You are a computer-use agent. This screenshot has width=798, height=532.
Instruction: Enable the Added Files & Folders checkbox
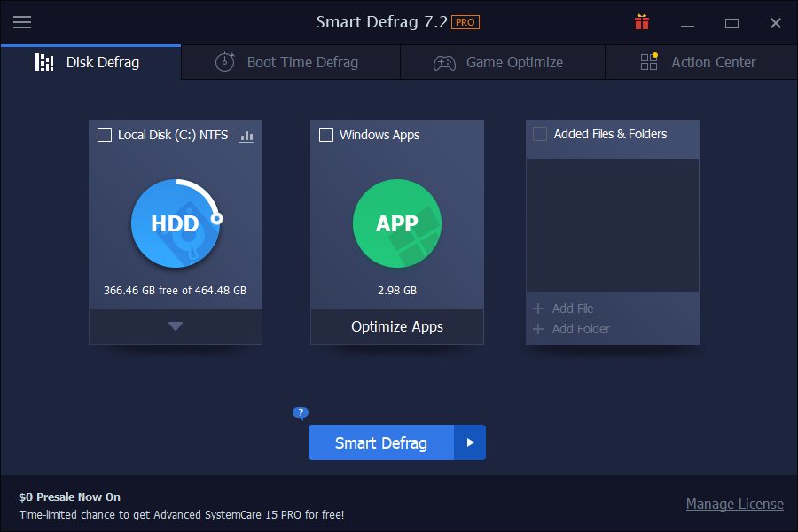(540, 134)
